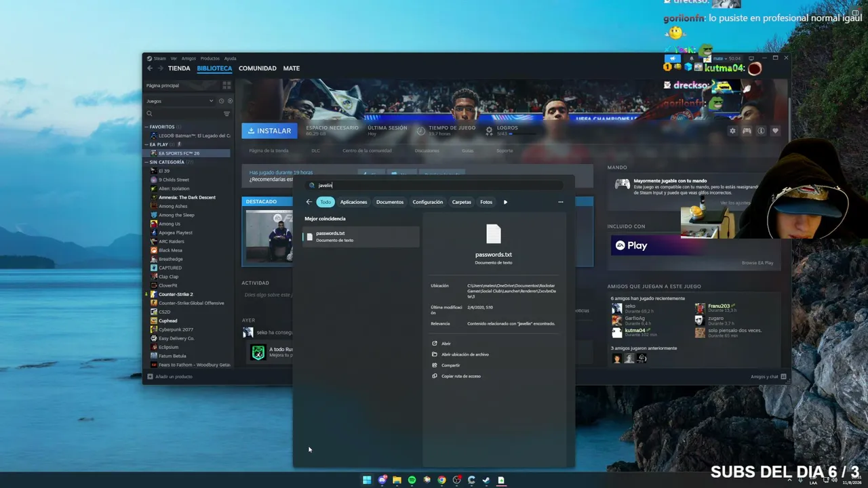Viewport: 868px width, 488px height.
Task: Click the Cuphead game icon
Action: 154,321
